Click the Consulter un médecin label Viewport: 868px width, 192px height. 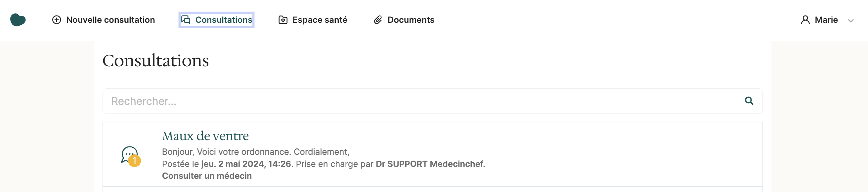pos(207,176)
